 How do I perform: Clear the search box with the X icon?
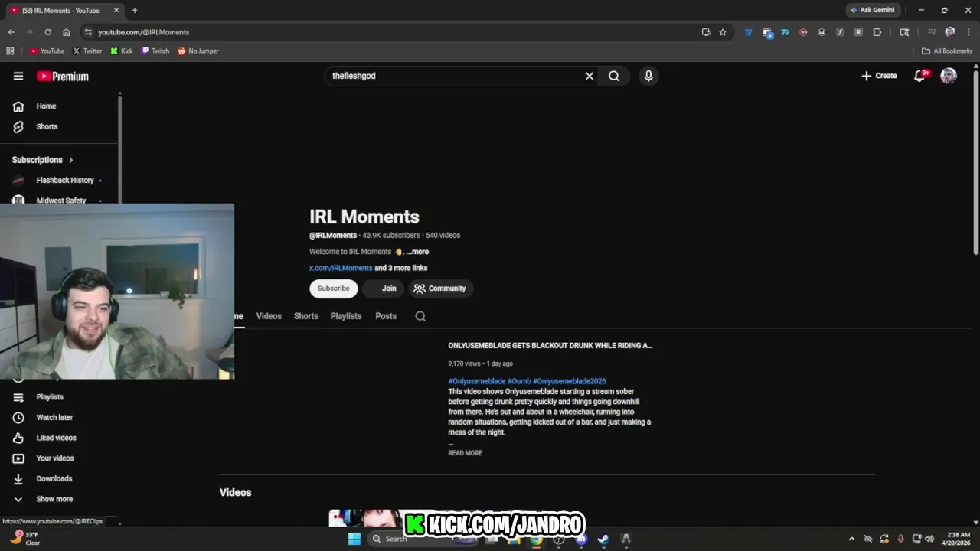tap(590, 76)
